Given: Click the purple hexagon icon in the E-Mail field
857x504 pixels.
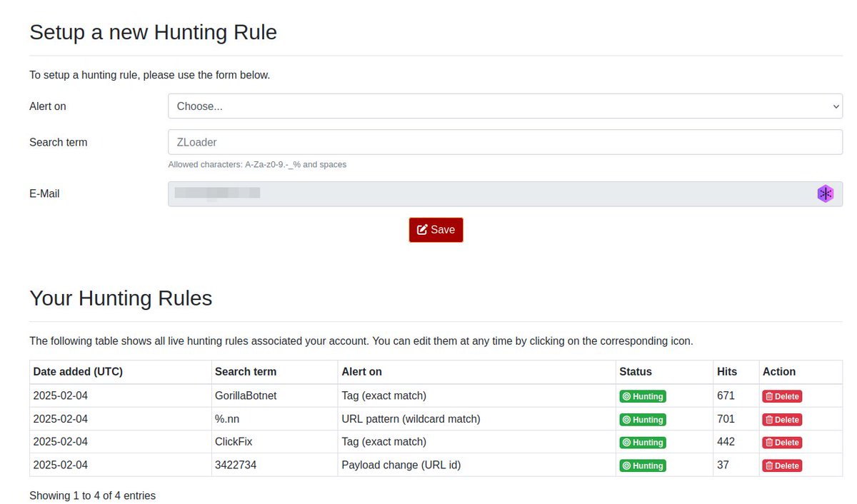Looking at the screenshot, I should [825, 193].
